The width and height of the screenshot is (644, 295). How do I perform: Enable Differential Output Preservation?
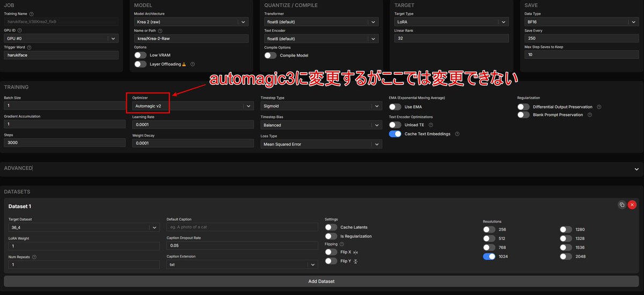(523, 107)
